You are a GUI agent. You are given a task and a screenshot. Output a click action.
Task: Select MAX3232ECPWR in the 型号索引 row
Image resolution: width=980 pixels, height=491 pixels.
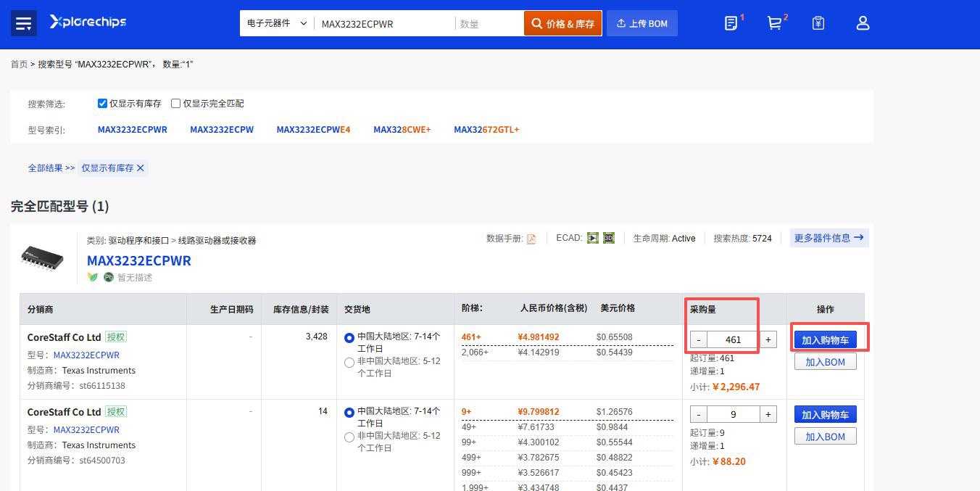point(133,129)
